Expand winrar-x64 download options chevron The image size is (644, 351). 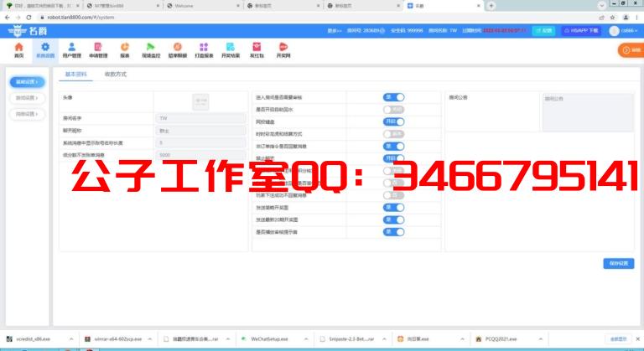149,339
